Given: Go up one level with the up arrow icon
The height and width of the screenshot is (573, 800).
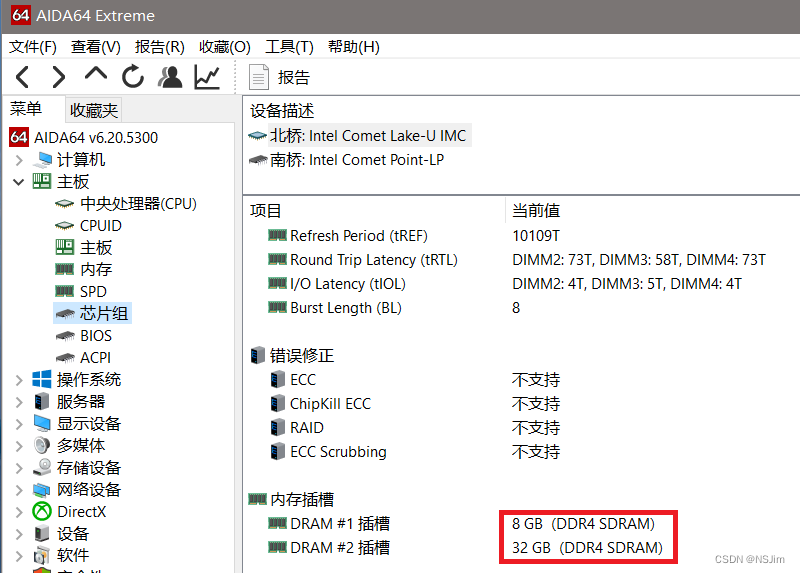Looking at the screenshot, I should coord(95,74).
